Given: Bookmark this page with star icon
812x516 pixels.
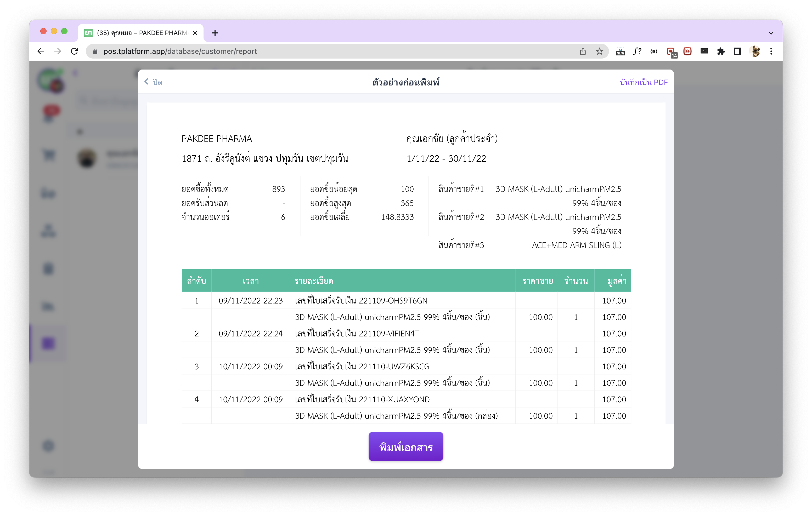Looking at the screenshot, I should (x=599, y=51).
